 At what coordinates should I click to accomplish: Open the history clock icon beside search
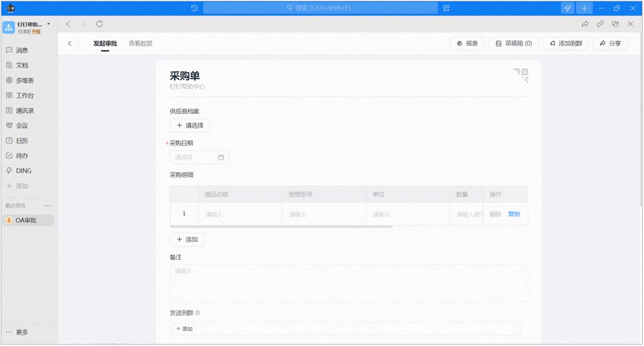point(194,8)
